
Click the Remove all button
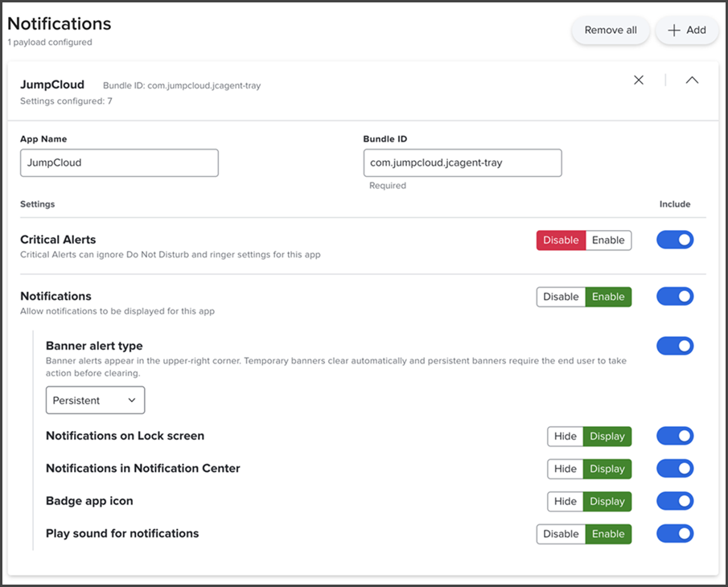point(611,31)
